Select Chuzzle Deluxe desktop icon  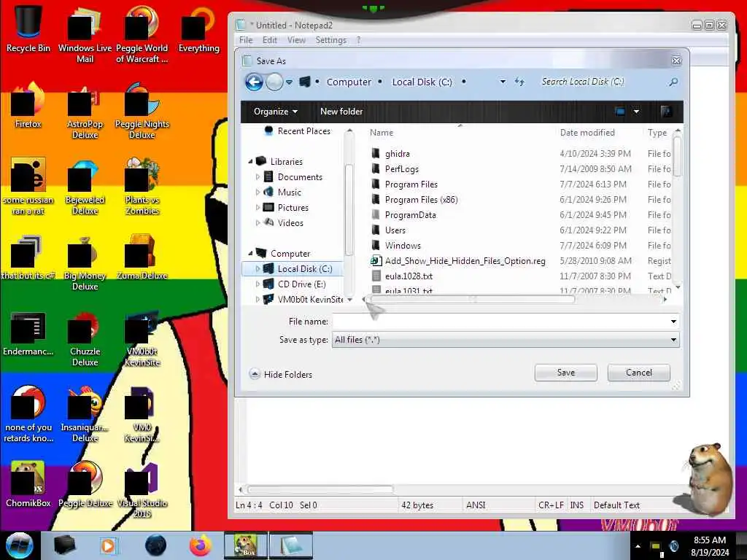pyautogui.click(x=85, y=338)
